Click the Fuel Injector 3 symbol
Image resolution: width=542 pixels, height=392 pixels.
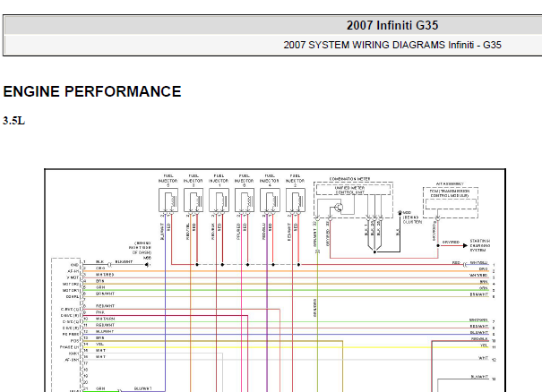pos(194,200)
